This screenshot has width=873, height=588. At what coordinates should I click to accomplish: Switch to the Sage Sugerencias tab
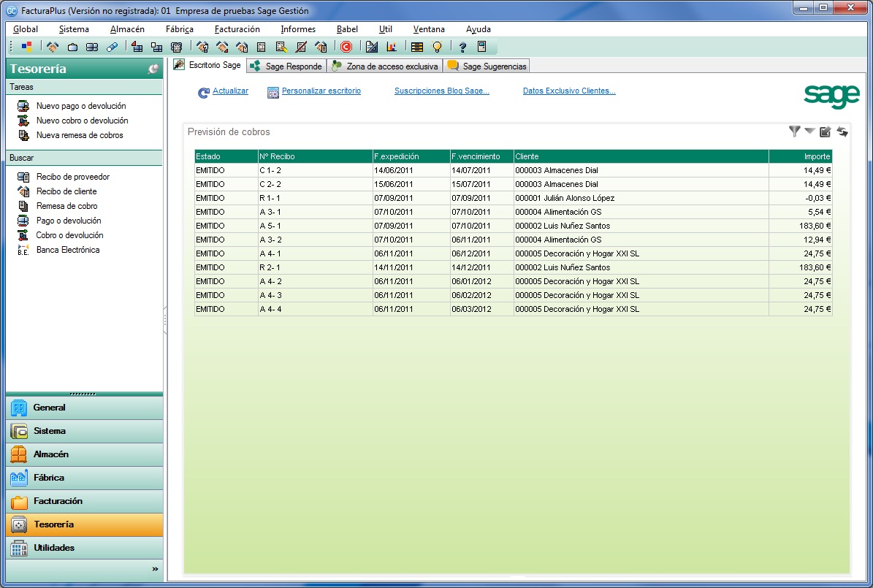487,66
